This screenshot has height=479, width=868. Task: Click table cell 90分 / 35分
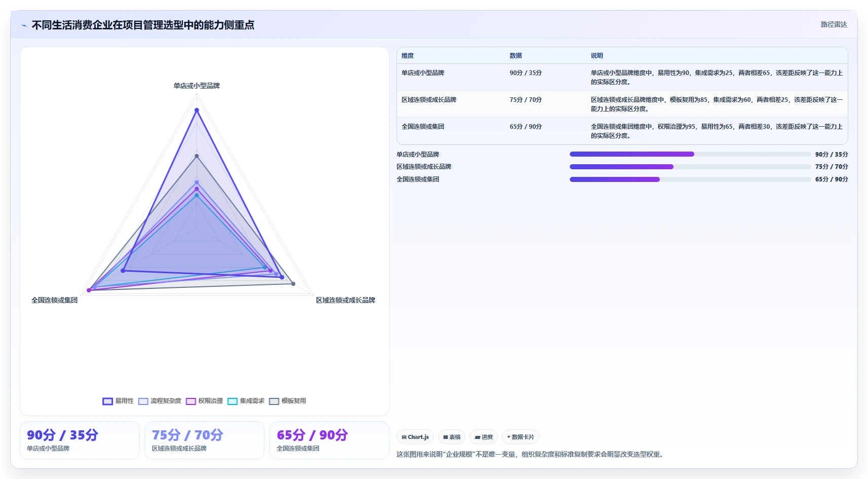point(526,73)
